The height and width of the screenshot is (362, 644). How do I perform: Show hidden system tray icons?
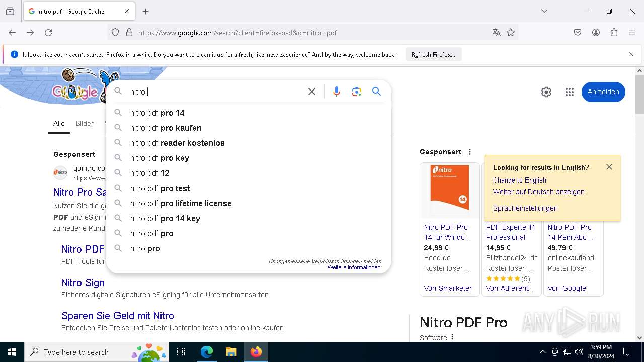tap(542, 352)
